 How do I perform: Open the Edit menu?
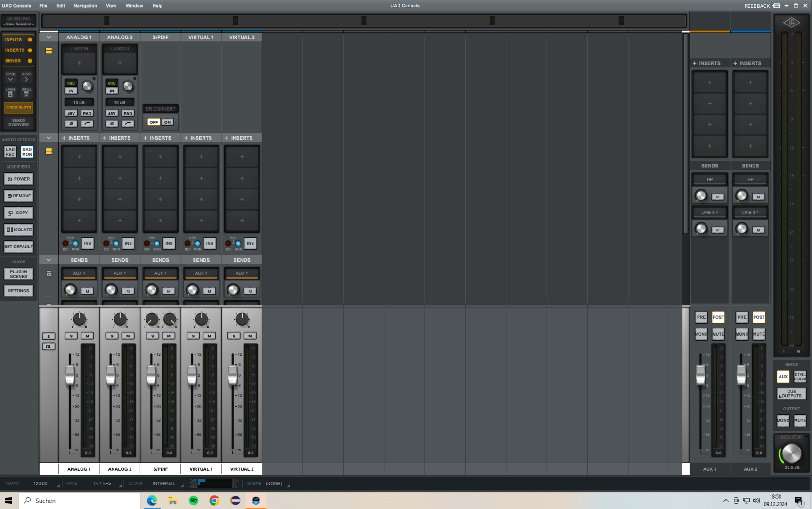(x=60, y=6)
